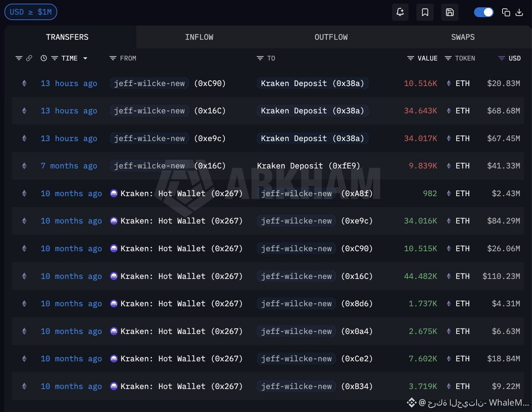Flip the blue toggle switch in the top bar
Viewport: 532px width, 412px height.
point(484,12)
